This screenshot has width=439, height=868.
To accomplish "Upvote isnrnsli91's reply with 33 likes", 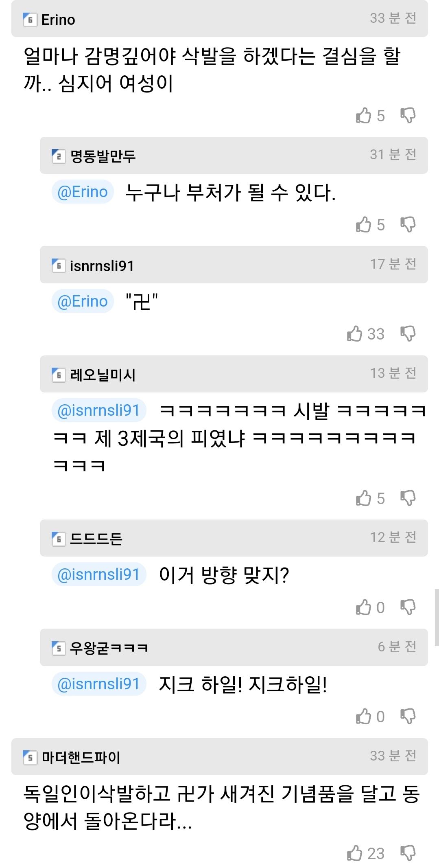I will [355, 334].
